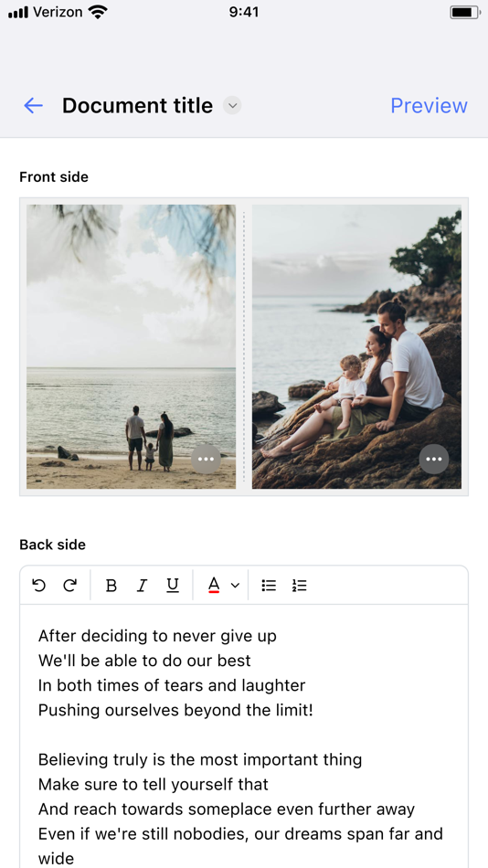Open the Preview link

(x=429, y=105)
